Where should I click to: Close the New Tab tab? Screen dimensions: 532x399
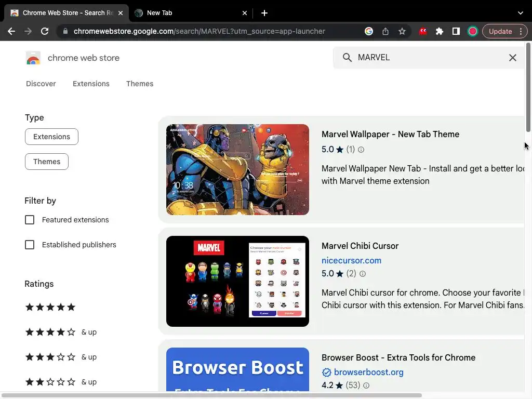coord(245,13)
